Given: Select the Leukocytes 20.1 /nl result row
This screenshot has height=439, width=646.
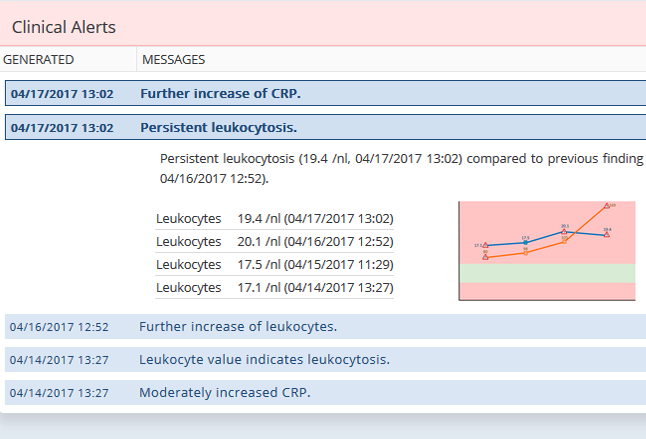Looking at the screenshot, I should tap(274, 241).
